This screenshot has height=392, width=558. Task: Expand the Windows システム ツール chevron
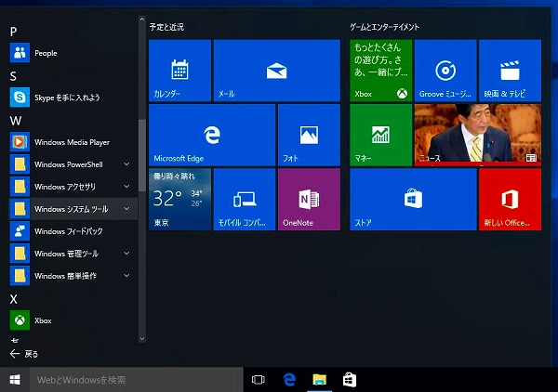pos(126,209)
